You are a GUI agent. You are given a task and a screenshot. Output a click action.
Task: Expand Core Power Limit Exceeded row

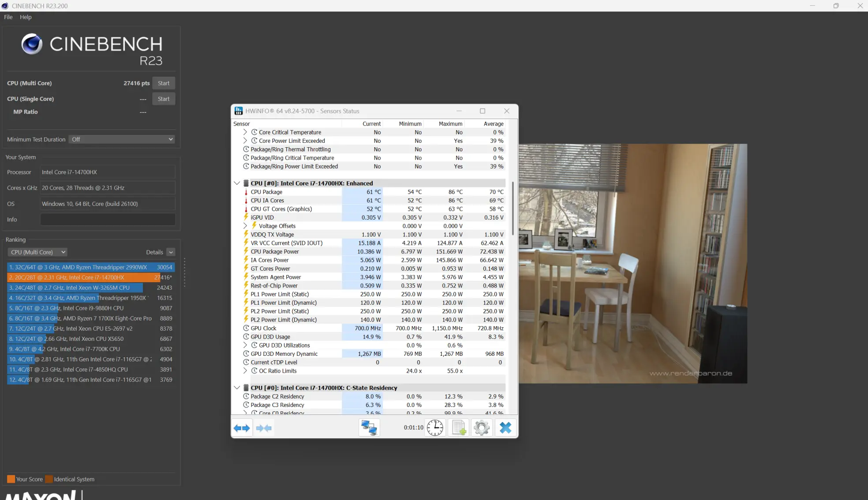[245, 141]
